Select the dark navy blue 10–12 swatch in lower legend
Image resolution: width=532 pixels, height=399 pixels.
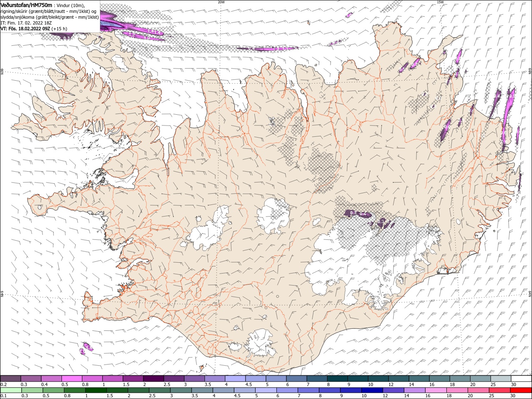pyautogui.click(x=372, y=390)
